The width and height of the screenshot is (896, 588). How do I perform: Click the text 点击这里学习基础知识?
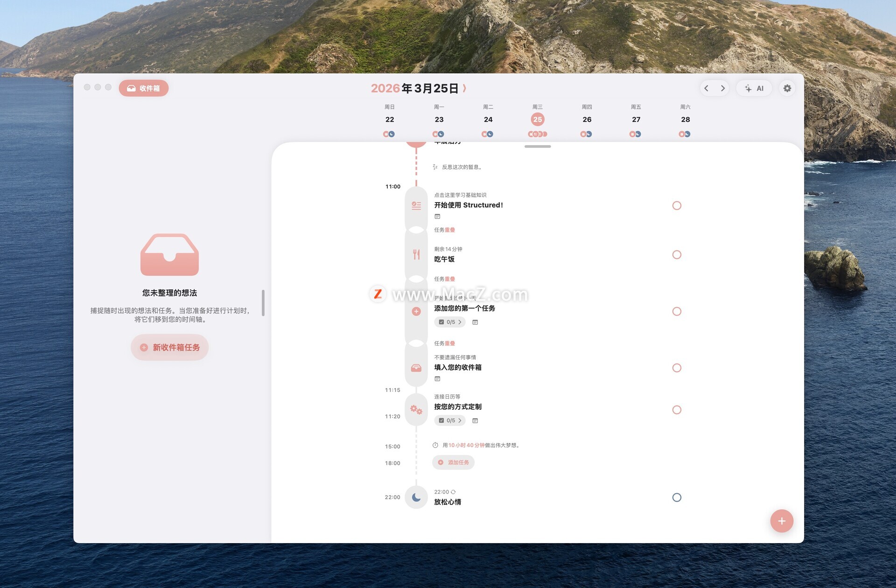coord(460,195)
